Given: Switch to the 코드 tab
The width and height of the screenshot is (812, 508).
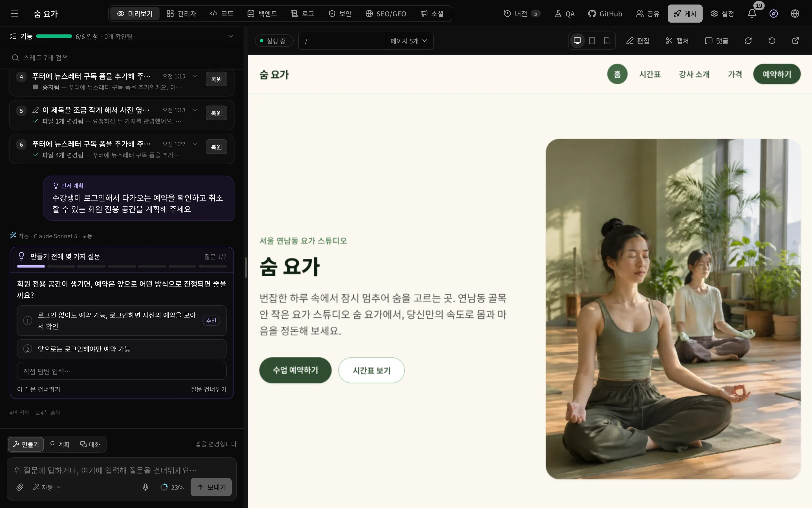Looking at the screenshot, I should tap(221, 14).
